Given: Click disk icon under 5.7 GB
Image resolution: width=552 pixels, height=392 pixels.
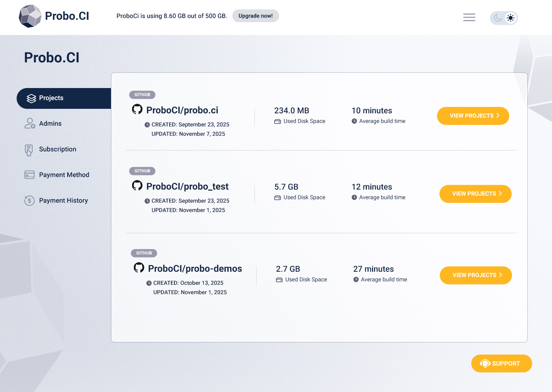Looking at the screenshot, I should click(x=277, y=198).
